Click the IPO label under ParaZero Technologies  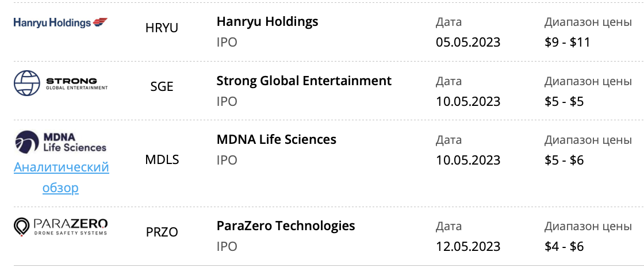227,246
